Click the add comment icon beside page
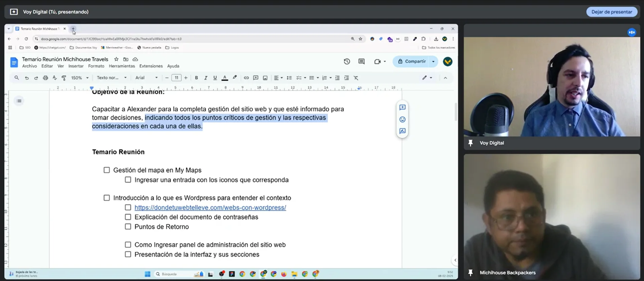The height and width of the screenshot is (281, 644). pyautogui.click(x=402, y=107)
